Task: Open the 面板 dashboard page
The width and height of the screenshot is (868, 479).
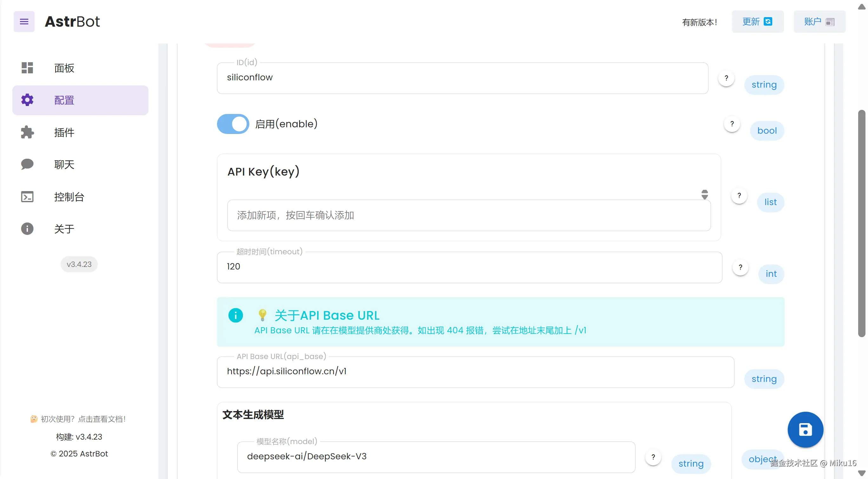Action: point(64,68)
